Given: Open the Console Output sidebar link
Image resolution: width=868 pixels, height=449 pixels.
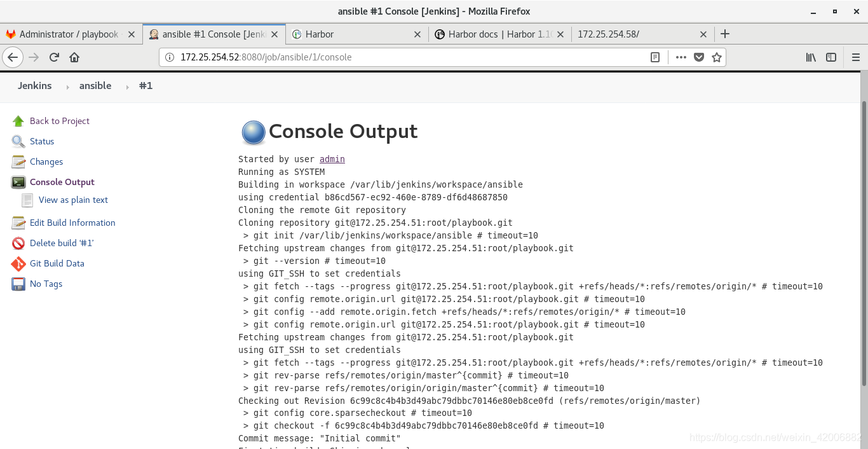Looking at the screenshot, I should click(x=62, y=182).
